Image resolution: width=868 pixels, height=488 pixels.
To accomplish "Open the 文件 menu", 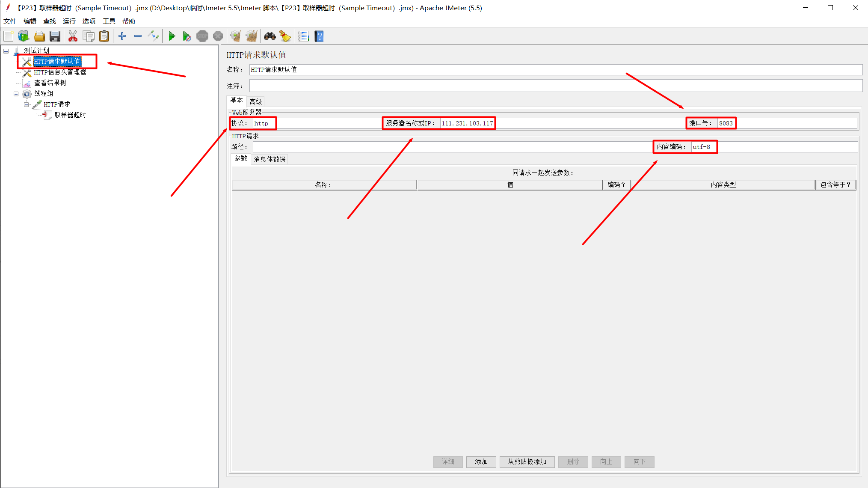I will tap(10, 21).
